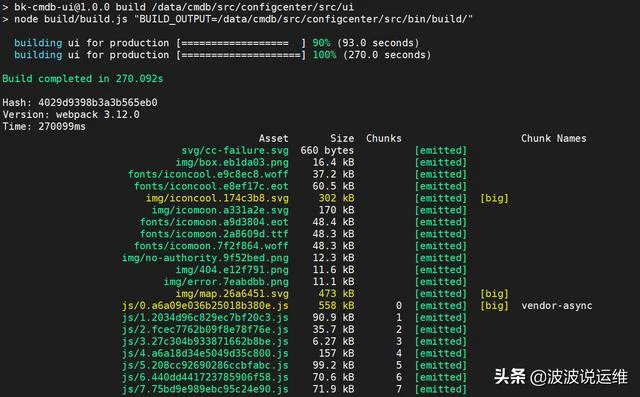Viewport: 640px width, 397px height.
Task: Click the '71.9 kB' size value
Action: [x=333, y=389]
